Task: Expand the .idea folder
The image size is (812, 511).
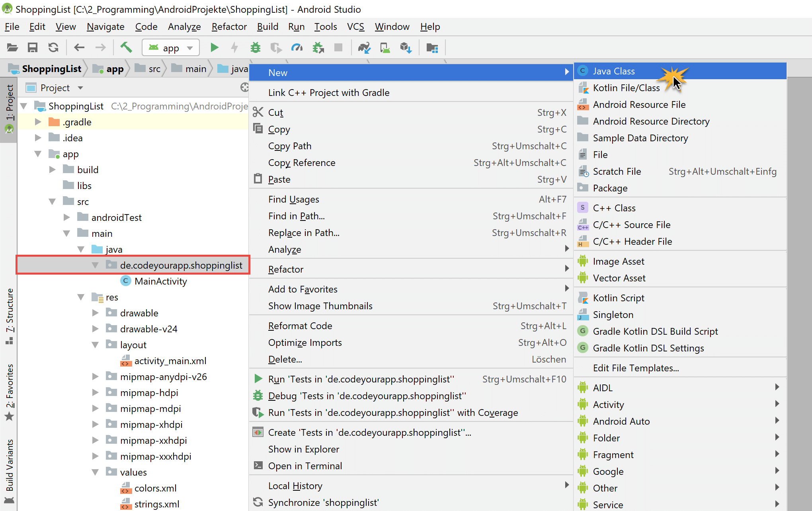Action: tap(38, 138)
